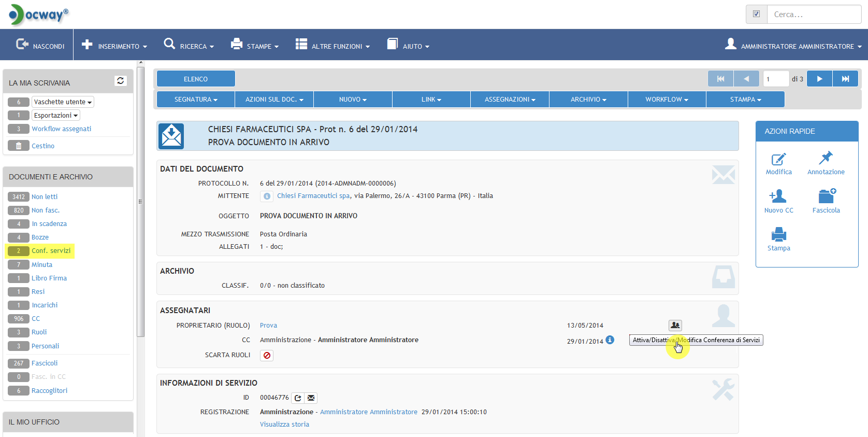Open the Segnatura menu
This screenshot has width=868, height=437.
(196, 100)
